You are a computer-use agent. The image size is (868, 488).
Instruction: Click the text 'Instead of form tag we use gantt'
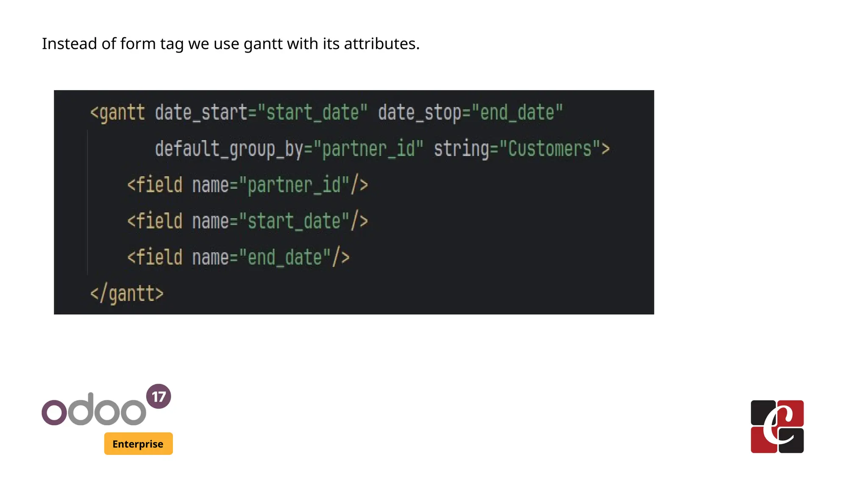pos(162,44)
